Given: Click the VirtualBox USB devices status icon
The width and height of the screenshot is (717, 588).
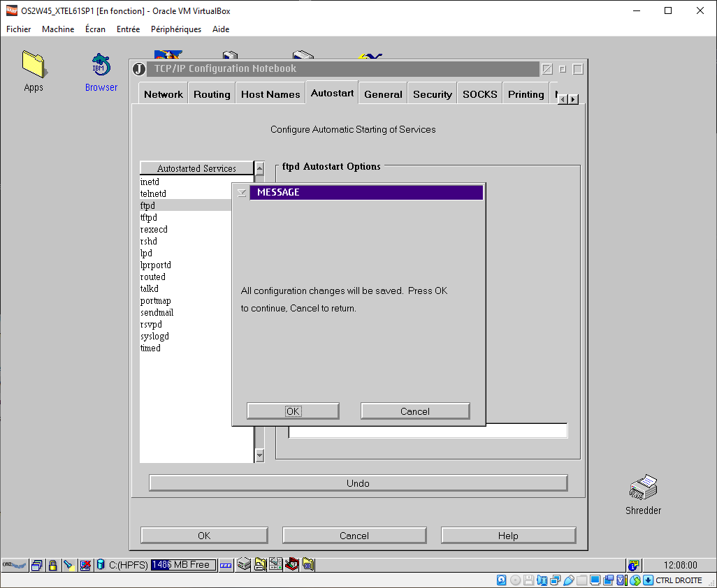Looking at the screenshot, I should click(x=569, y=580).
